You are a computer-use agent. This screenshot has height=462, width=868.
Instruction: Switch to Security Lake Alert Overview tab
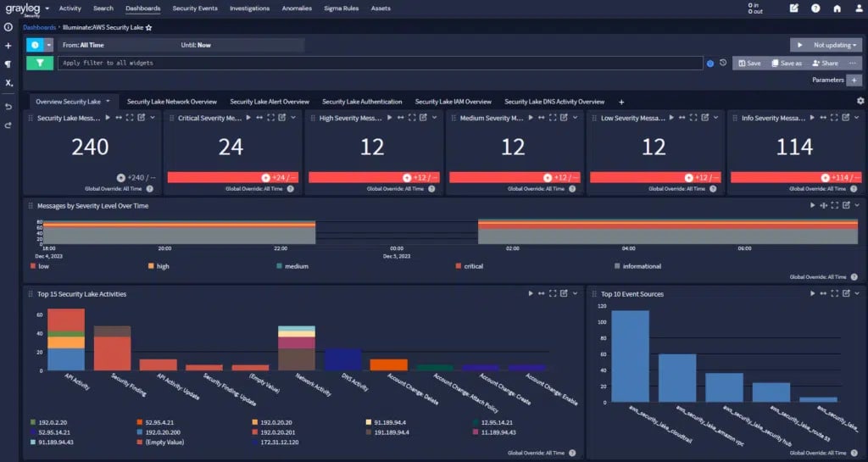tap(270, 102)
